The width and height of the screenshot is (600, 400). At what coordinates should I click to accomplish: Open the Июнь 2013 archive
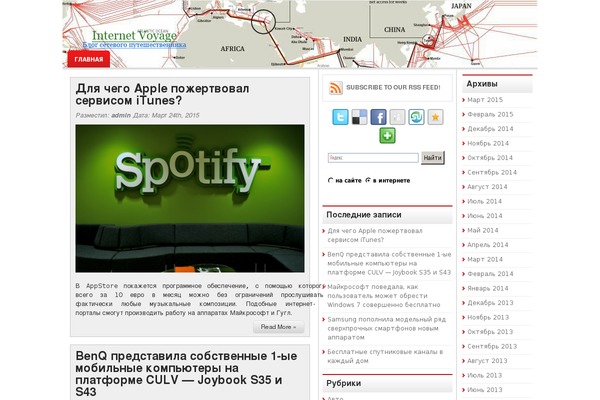[485, 390]
